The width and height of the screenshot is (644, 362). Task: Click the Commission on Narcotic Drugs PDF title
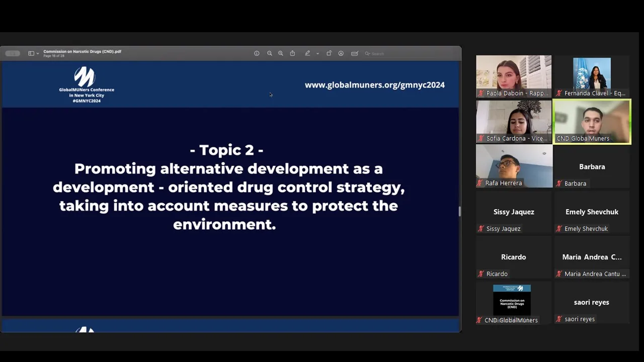[x=82, y=51]
